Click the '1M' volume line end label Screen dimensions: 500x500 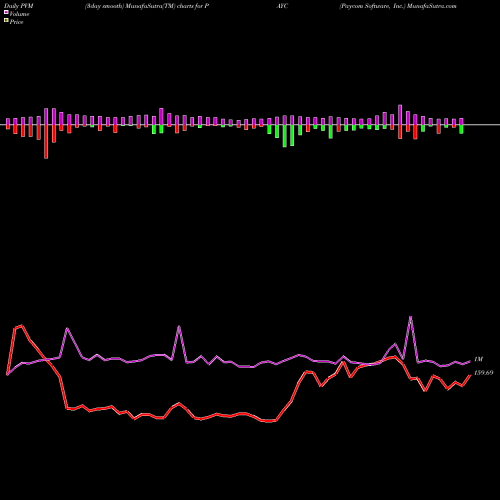478,359
